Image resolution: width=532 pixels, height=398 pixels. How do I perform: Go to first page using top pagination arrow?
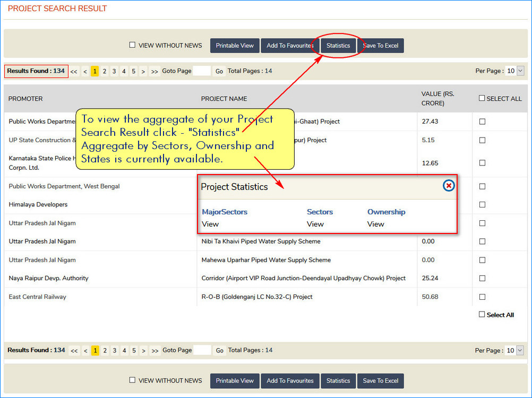point(74,72)
